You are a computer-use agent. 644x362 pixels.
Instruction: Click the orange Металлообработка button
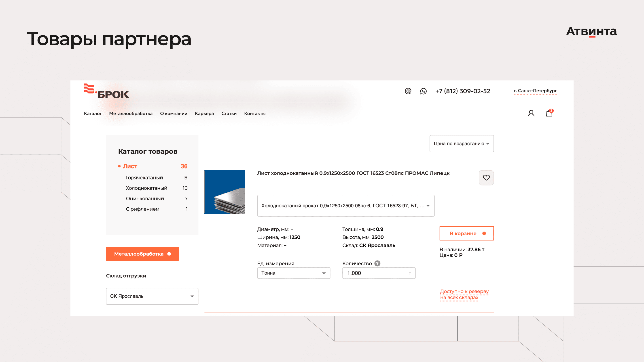click(142, 254)
